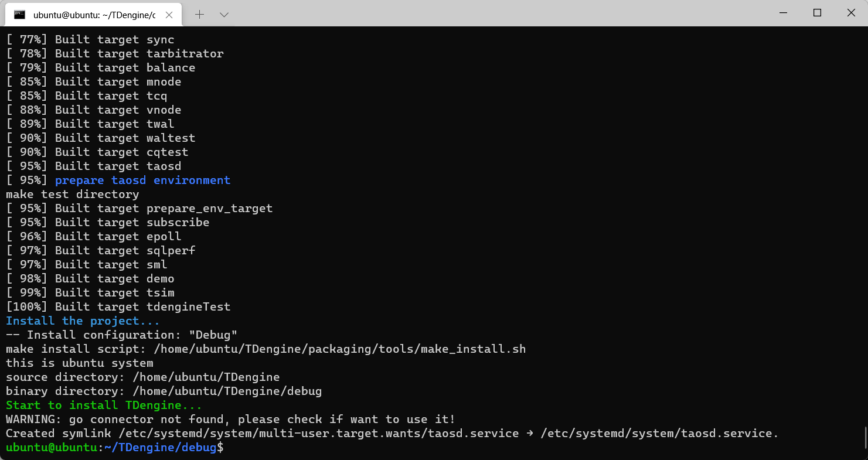Maximize the terminal window
868x460 pixels.
coord(817,13)
